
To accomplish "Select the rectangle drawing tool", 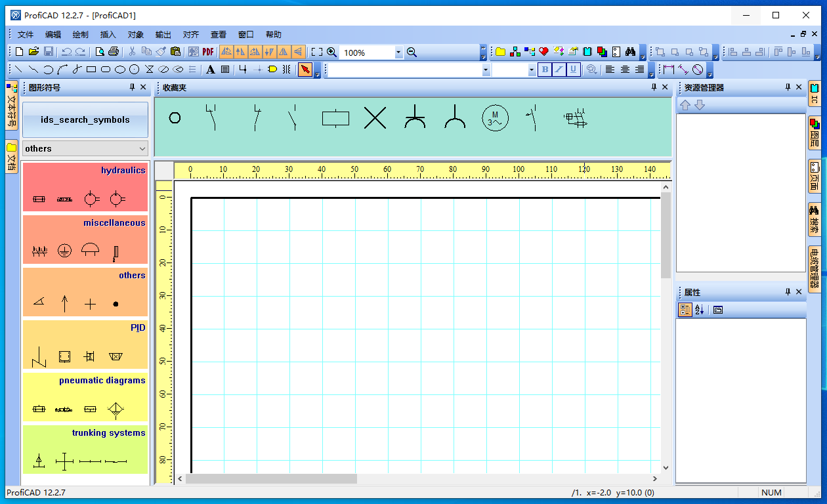I will click(91, 70).
